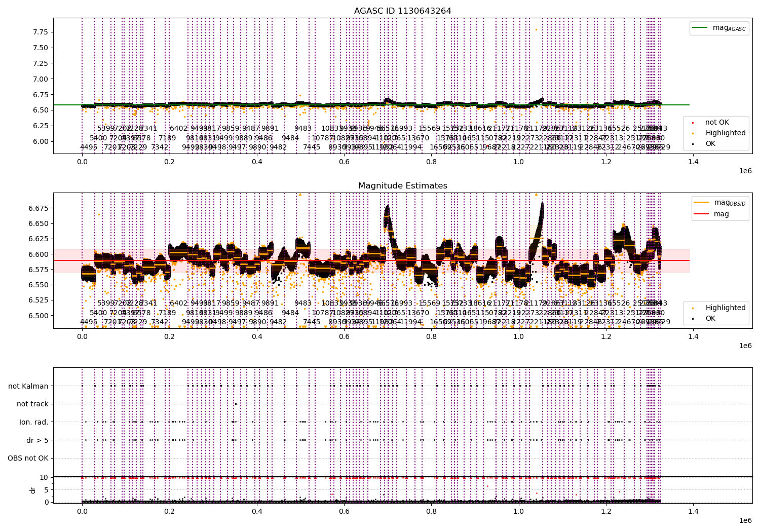
Task: Click obsid label 13670 in the top plot
Action: pos(419,138)
